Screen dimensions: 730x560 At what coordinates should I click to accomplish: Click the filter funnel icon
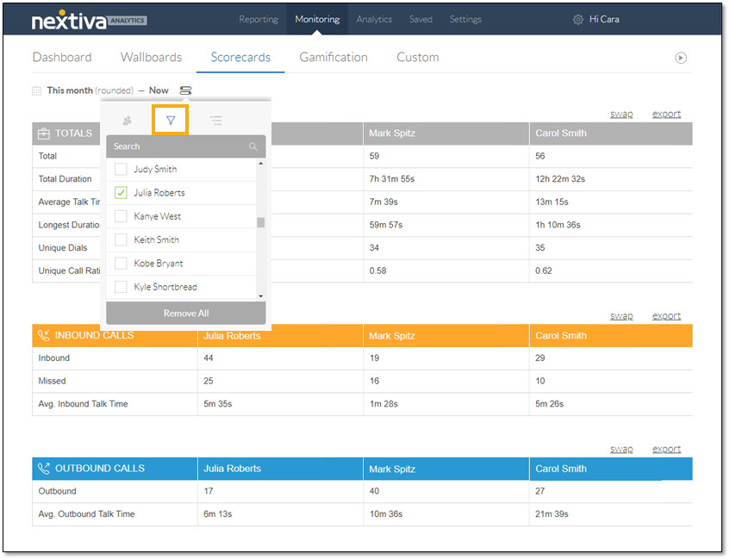[x=171, y=121]
